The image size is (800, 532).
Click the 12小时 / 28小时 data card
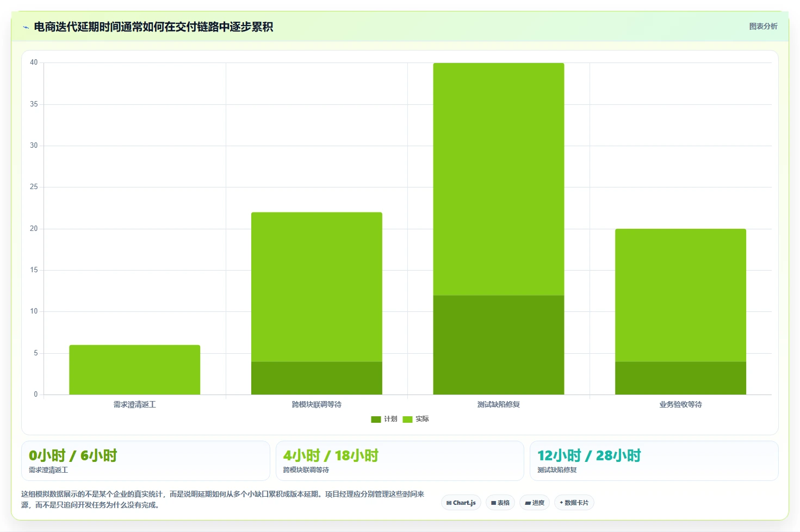pos(654,461)
